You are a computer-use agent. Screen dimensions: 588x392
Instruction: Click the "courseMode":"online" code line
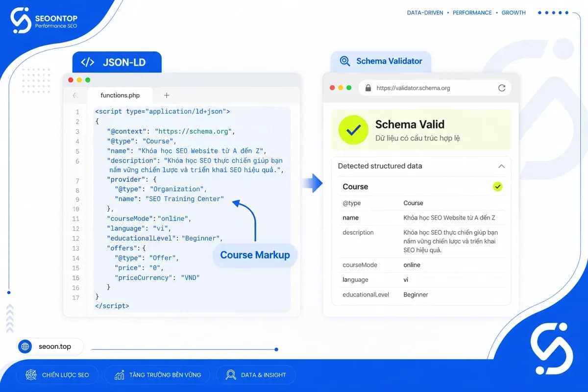149,219
